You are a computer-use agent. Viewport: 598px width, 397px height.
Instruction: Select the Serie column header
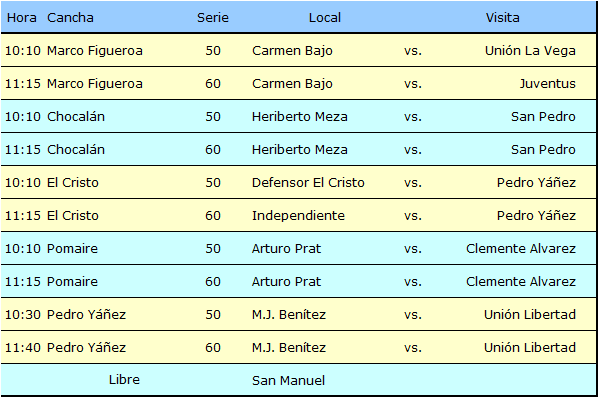tap(213, 18)
